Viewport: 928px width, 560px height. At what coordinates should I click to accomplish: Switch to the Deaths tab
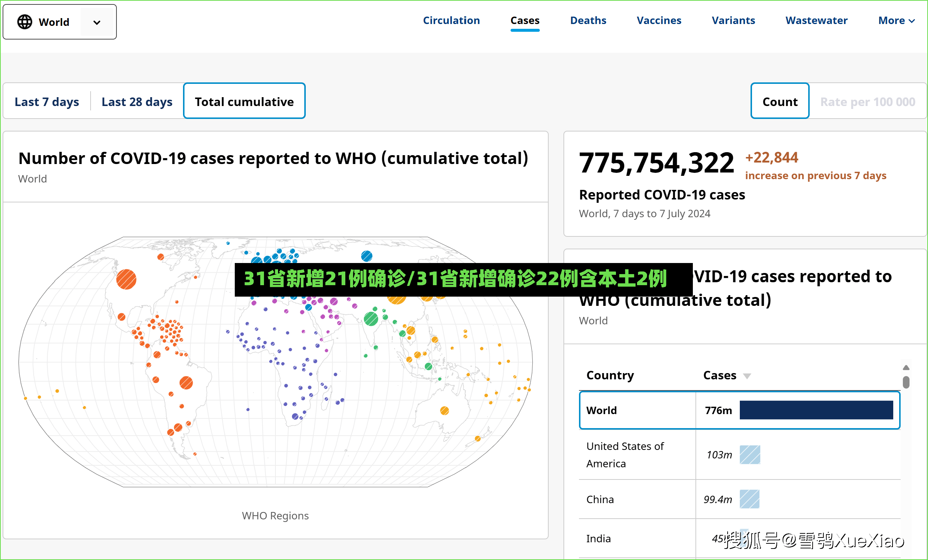pos(588,20)
